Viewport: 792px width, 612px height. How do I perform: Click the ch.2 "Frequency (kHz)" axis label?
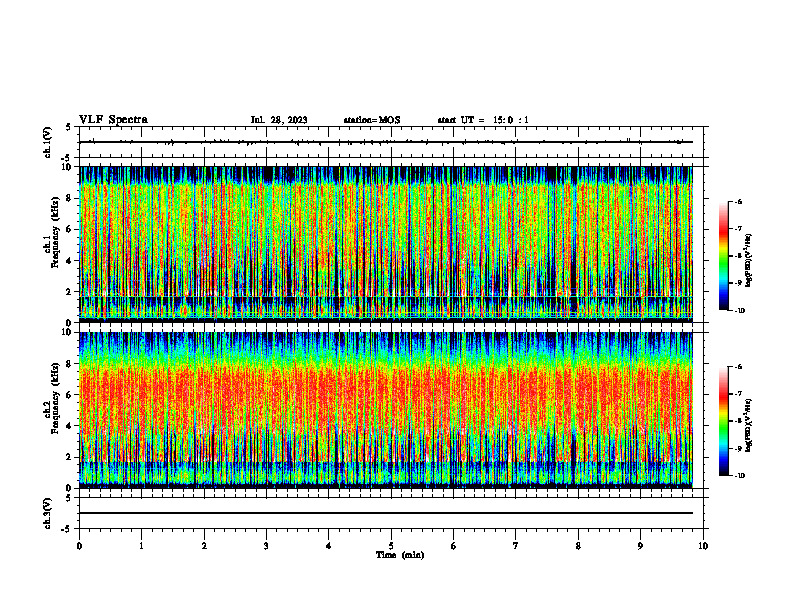(x=56, y=398)
